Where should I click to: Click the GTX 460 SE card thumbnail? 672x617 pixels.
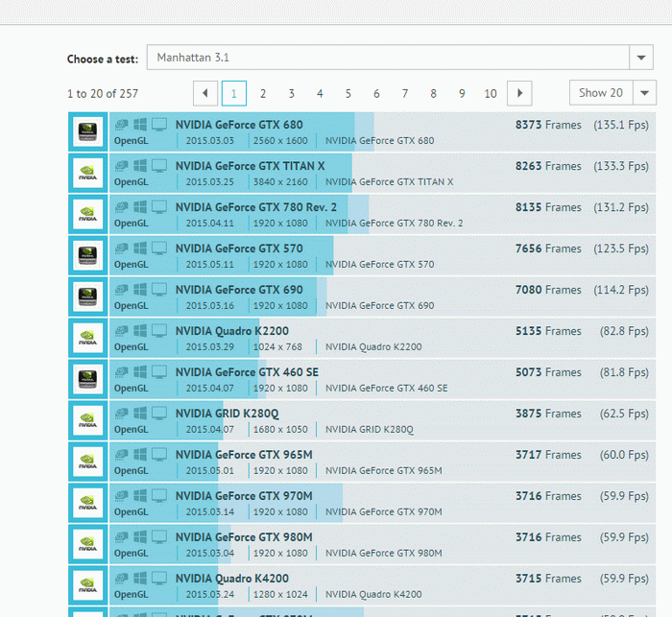pos(88,379)
